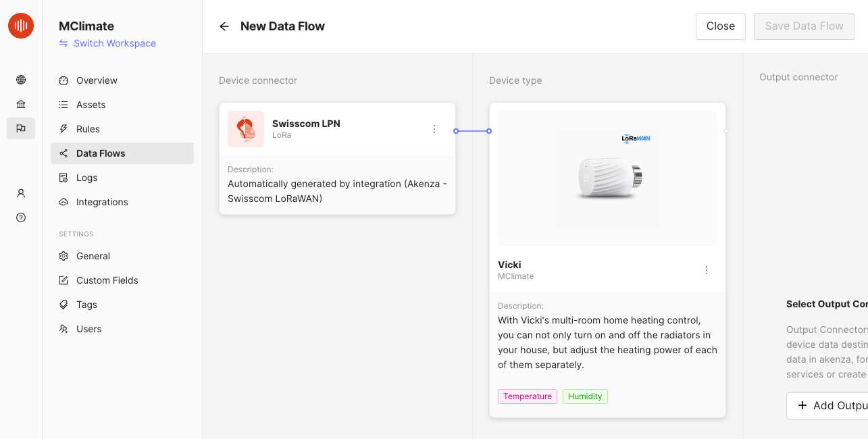Click the Device type column label

[515, 80]
